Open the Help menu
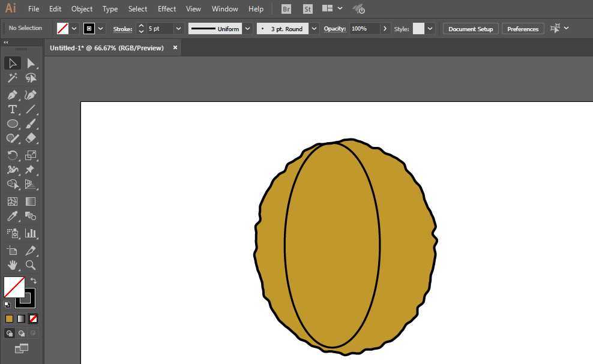This screenshot has width=593, height=364. (256, 8)
